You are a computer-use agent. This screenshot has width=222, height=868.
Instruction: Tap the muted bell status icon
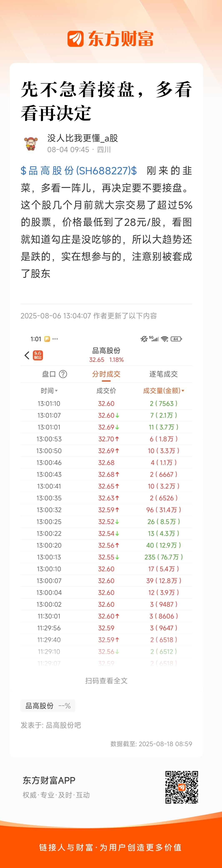[144, 339]
